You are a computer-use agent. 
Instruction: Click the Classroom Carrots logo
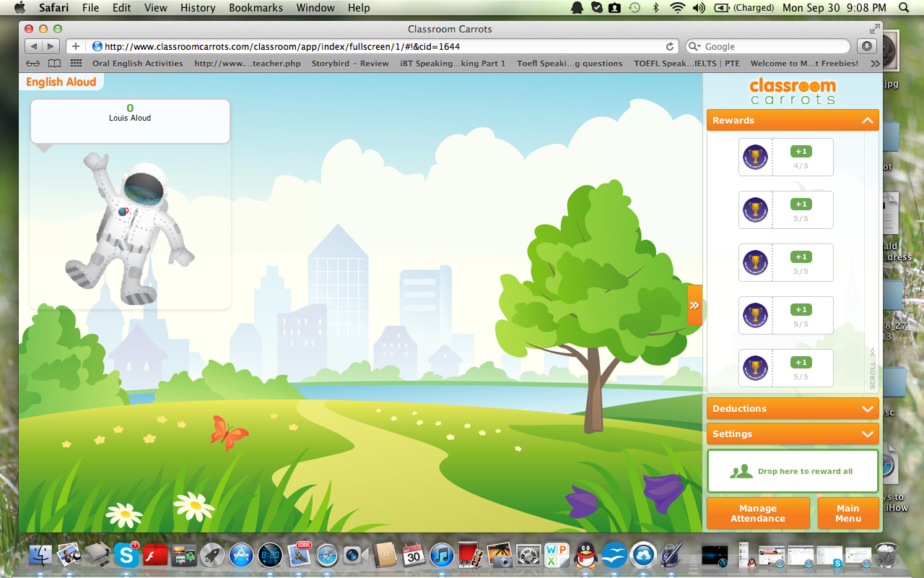tap(793, 91)
